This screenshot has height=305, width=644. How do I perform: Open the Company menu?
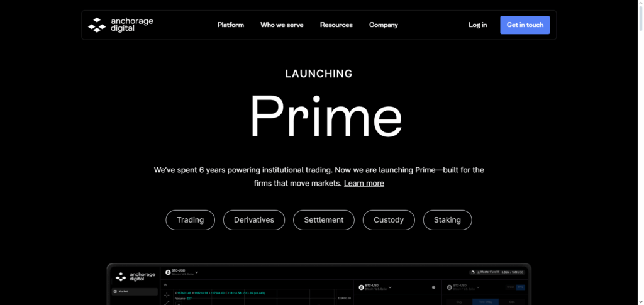pyautogui.click(x=383, y=25)
